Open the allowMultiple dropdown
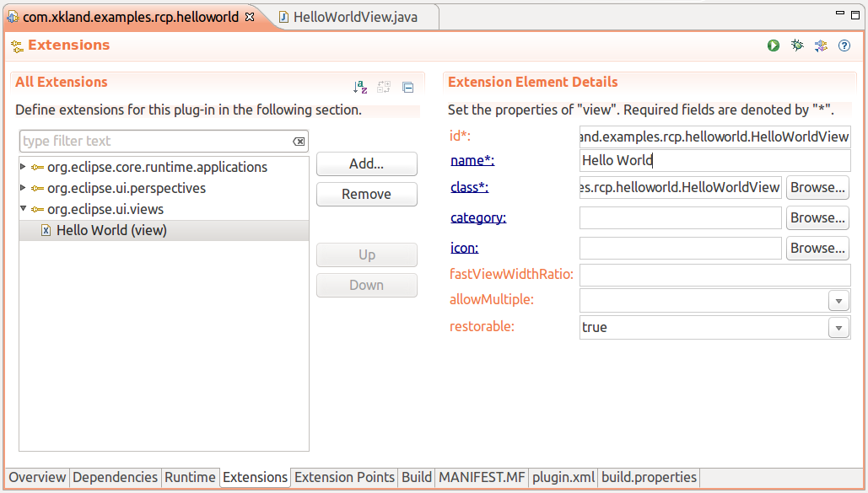The height and width of the screenshot is (493, 868). 838,301
